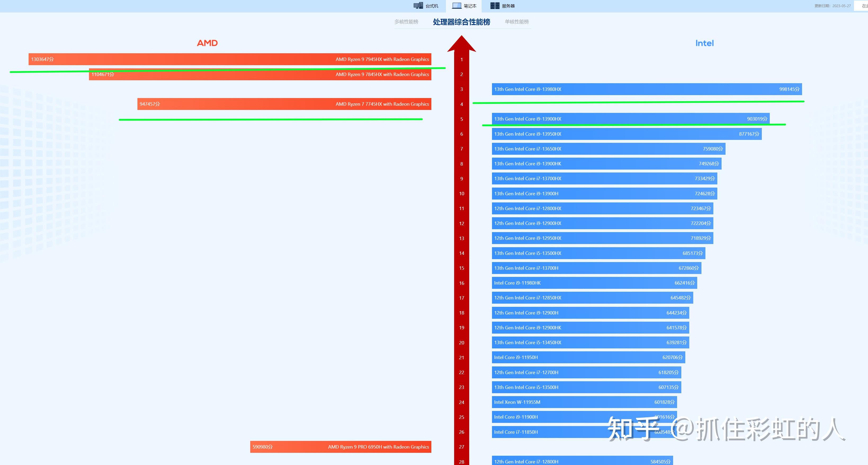This screenshot has width=868, height=465.
Task: Select the Intel Core i7-13650HX bar
Action: tap(609, 149)
